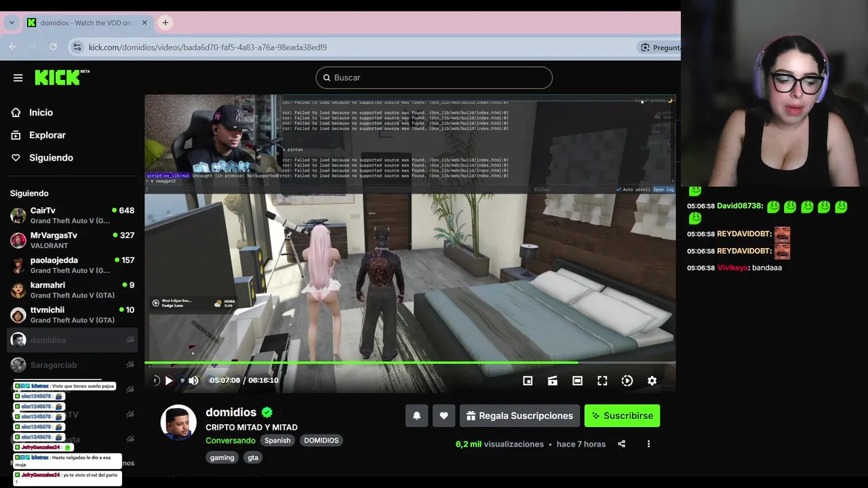Open the browser tab list dropdown
This screenshot has width=868, height=488.
tap(12, 22)
